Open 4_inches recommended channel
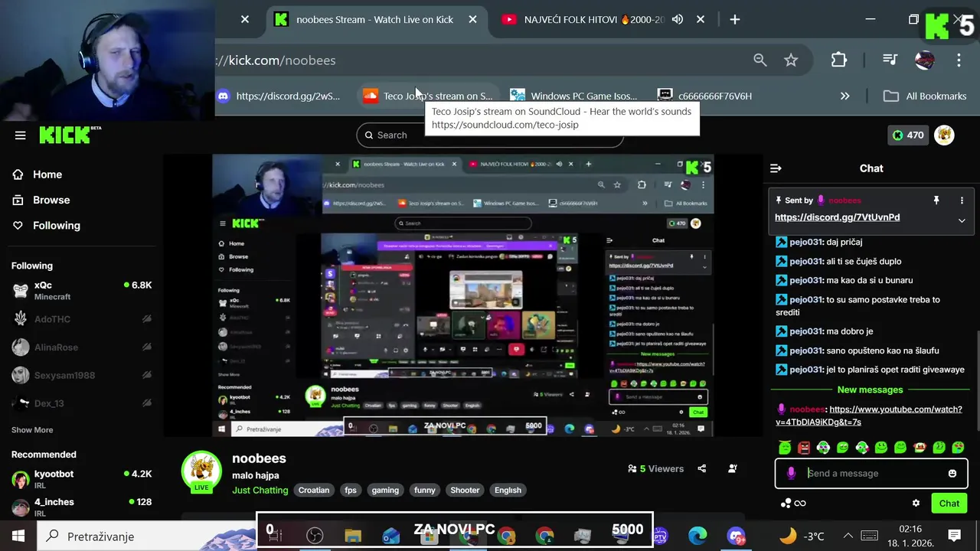 pos(82,507)
